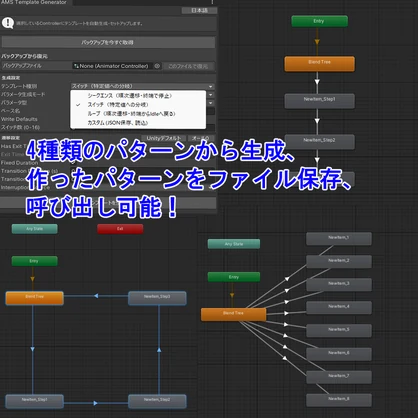
Task: Select the NewItem_2 state node
Action: coord(339,262)
